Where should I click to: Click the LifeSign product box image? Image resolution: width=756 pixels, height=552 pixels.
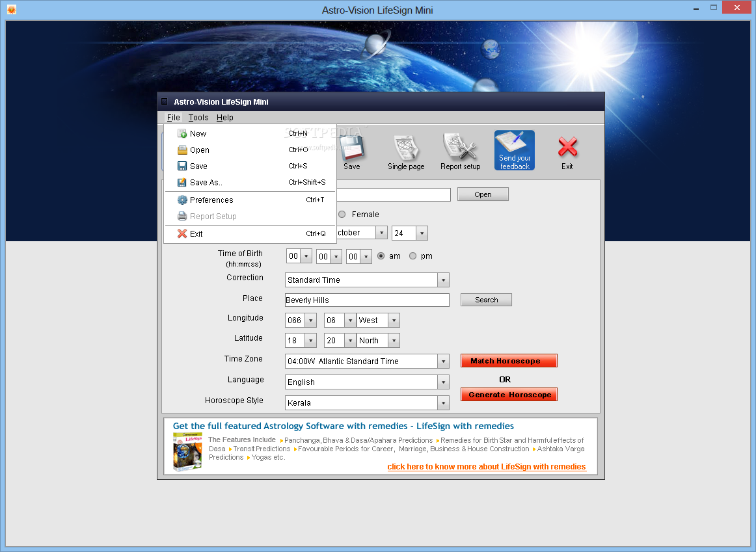[187, 451]
